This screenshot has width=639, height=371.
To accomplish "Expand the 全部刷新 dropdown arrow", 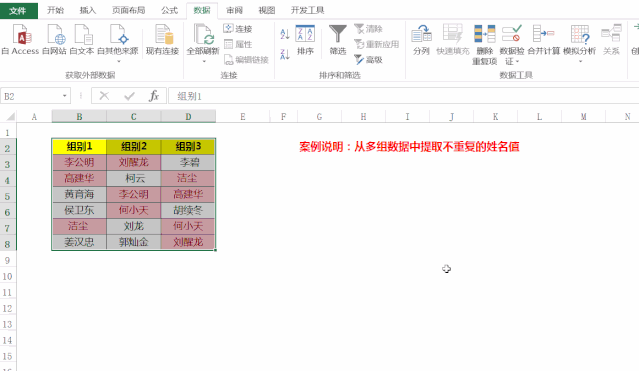I will [204, 62].
